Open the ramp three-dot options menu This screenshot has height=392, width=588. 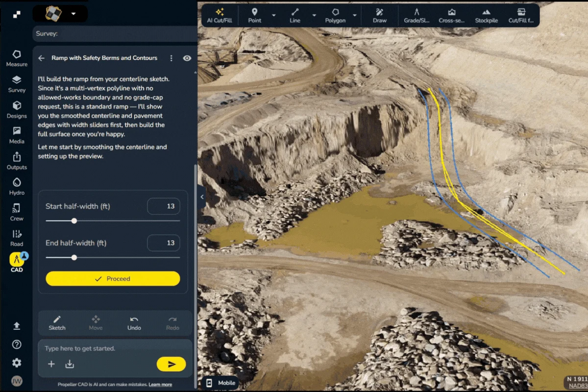171,58
